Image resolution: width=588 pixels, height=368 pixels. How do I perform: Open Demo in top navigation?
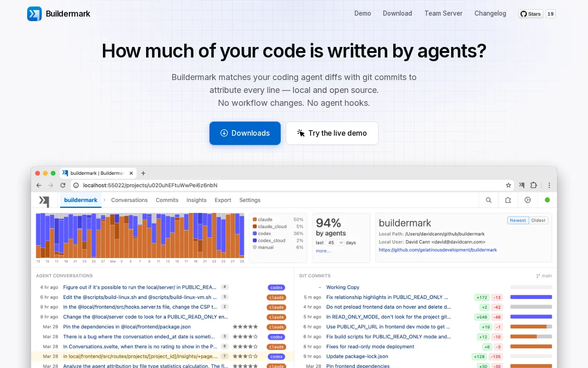point(362,13)
